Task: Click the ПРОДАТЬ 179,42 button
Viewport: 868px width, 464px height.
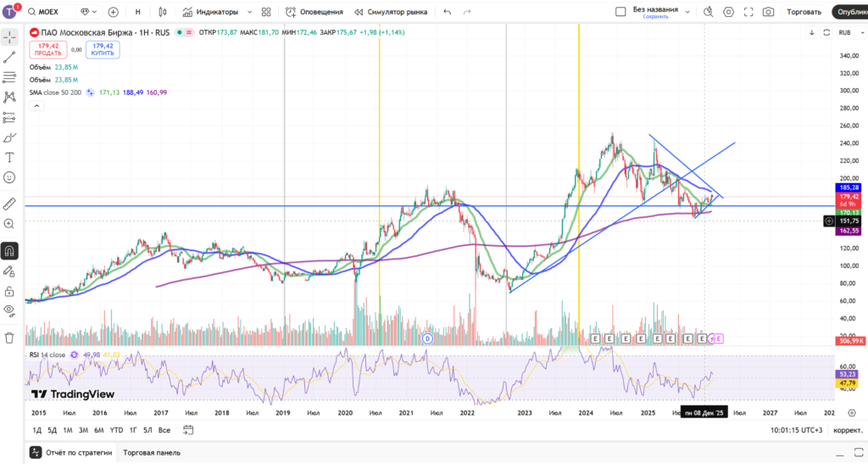Action: pos(48,50)
